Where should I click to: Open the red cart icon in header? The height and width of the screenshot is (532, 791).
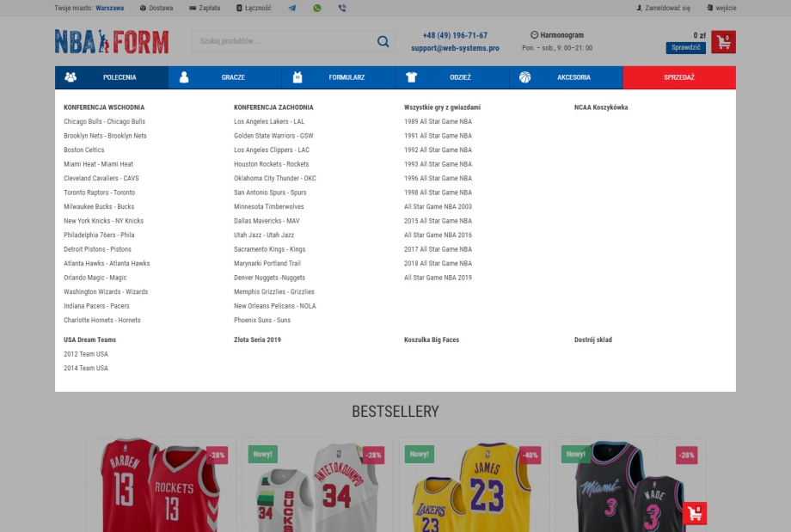coord(723,42)
